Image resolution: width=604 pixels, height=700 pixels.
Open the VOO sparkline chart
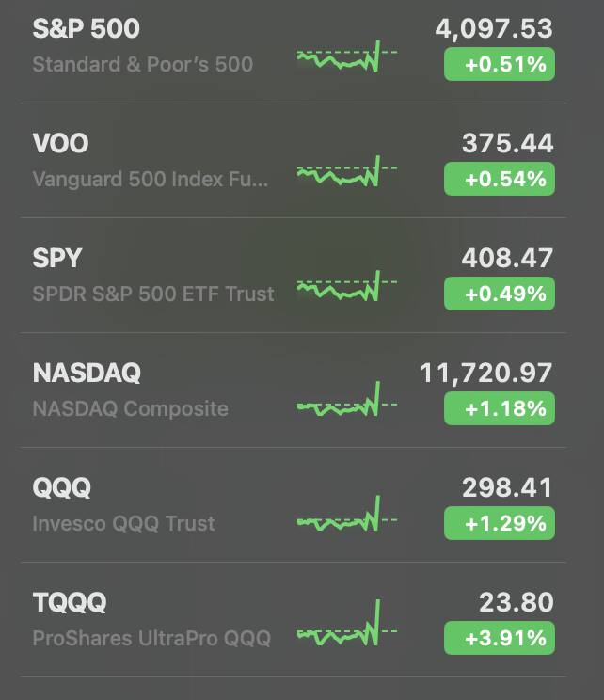pos(347,171)
